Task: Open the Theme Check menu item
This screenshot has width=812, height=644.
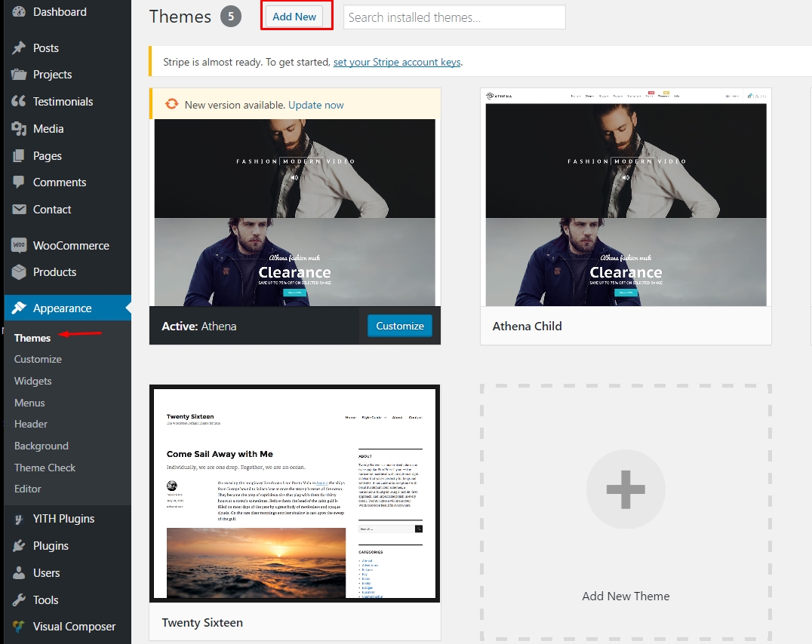Action: [x=45, y=468]
